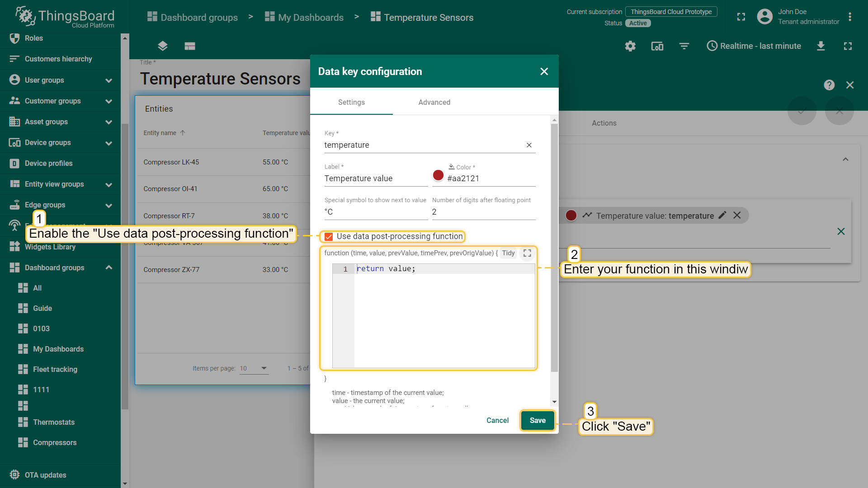This screenshot has height=488, width=868.
Task: Open Roles in sidebar
Action: pyautogui.click(x=61, y=38)
